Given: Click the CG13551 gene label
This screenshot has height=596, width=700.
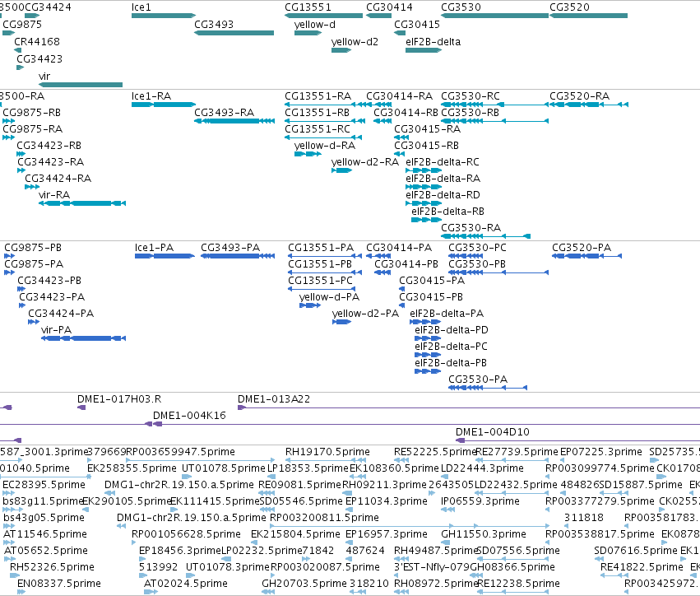Looking at the screenshot, I should point(308,7).
